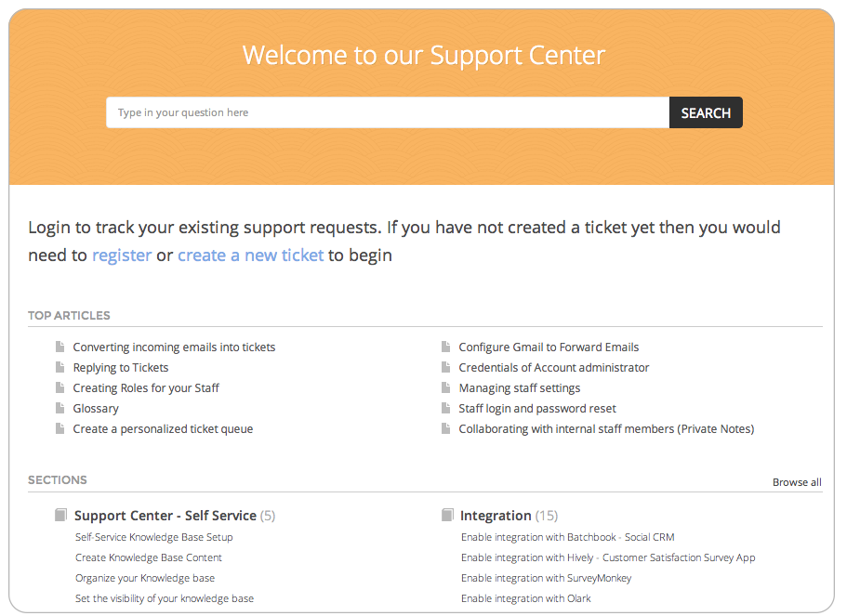Click the document icon next to Configure Gmail article
Viewport: 847px width, 616px height.
click(x=447, y=347)
